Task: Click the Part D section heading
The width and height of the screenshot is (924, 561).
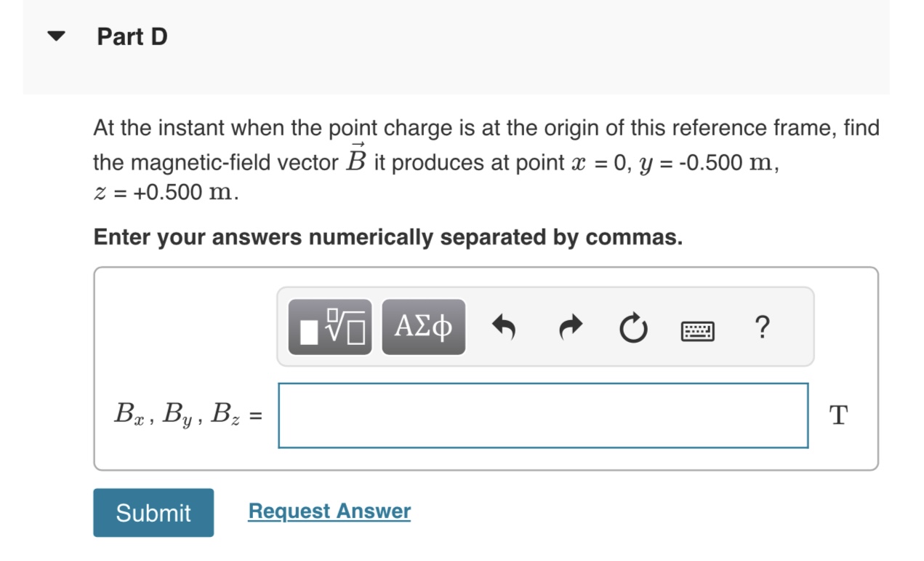Action: click(x=131, y=35)
